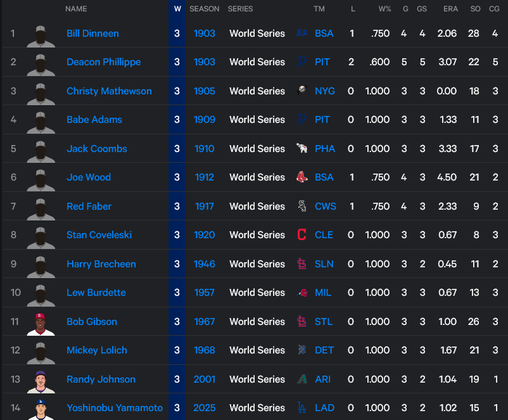Screen dimensions: 508x420
Task: Click the Tigers logo in Mickey Lolich's row
Action: click(302, 350)
